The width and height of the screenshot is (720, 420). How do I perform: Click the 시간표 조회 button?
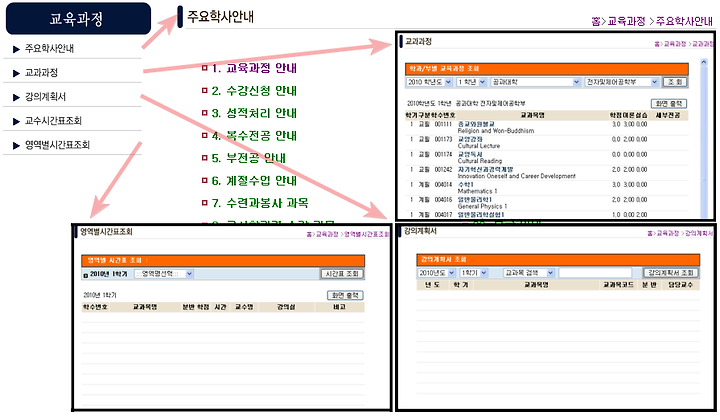[x=342, y=274]
